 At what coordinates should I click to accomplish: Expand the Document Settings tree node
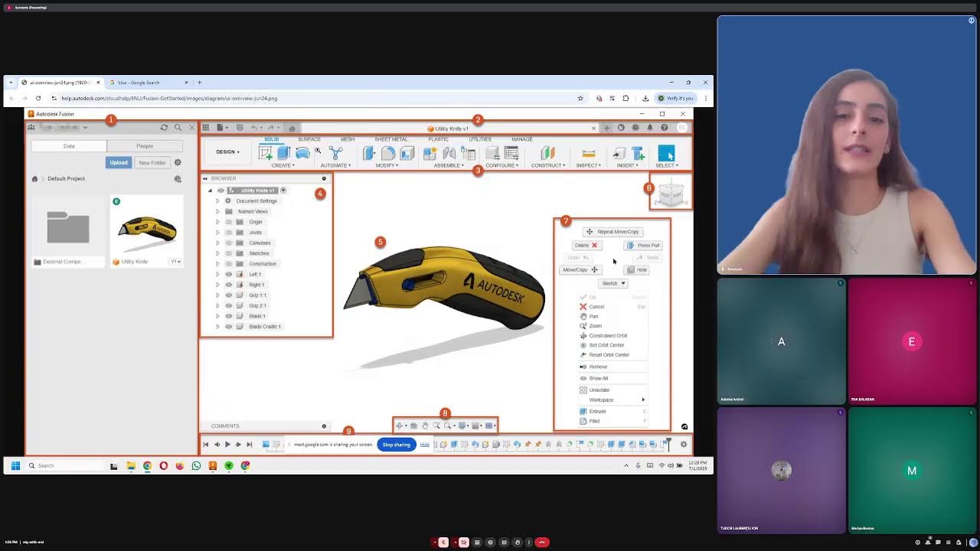pyautogui.click(x=217, y=201)
